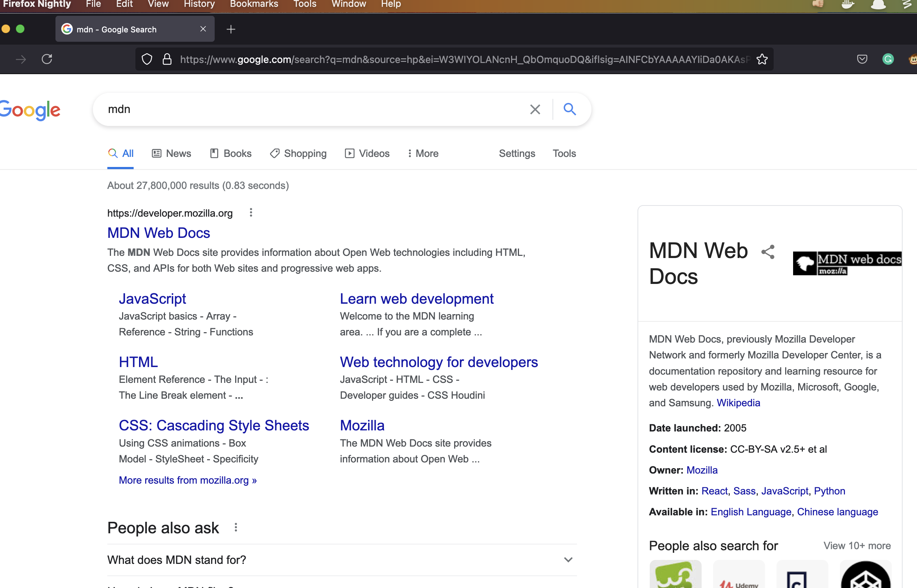Click the search magnifying glass button
Viewport: 917px width, 588px height.
(569, 109)
